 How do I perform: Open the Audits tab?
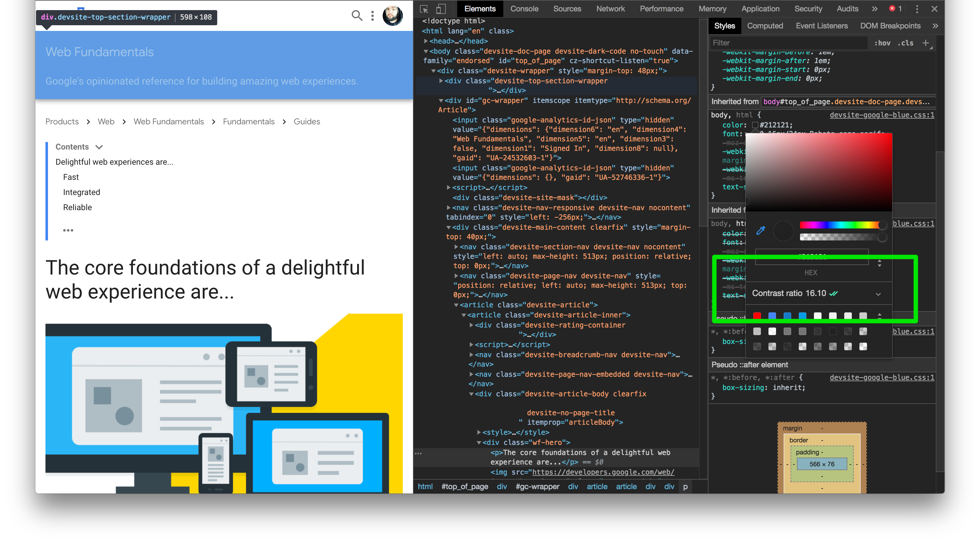847,9
